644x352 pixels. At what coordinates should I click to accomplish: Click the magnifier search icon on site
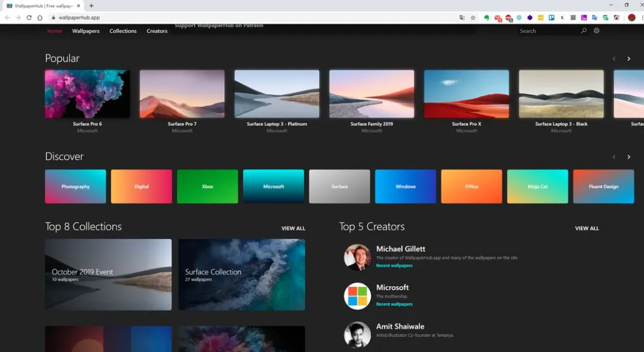[x=584, y=31]
